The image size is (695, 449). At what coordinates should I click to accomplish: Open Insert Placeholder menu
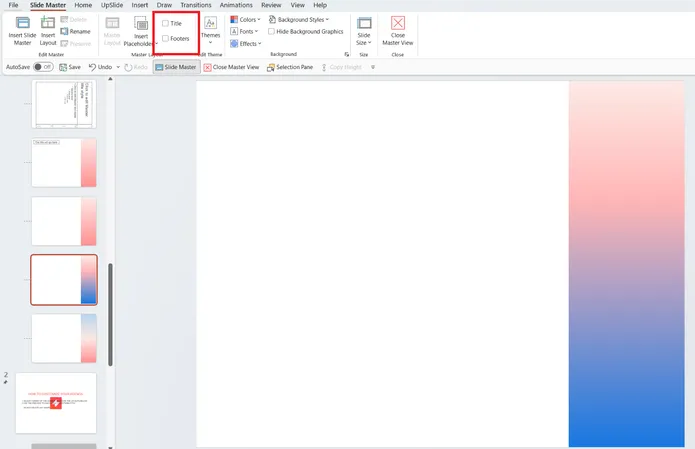[x=141, y=31]
